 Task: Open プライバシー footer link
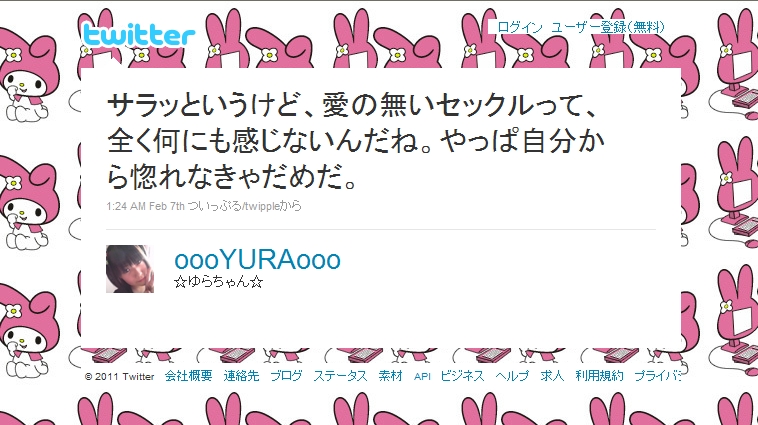click(x=657, y=376)
